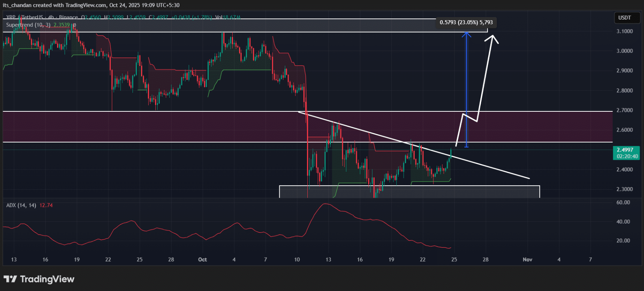Click the TradingView logo icon

pyautogui.click(x=10, y=279)
